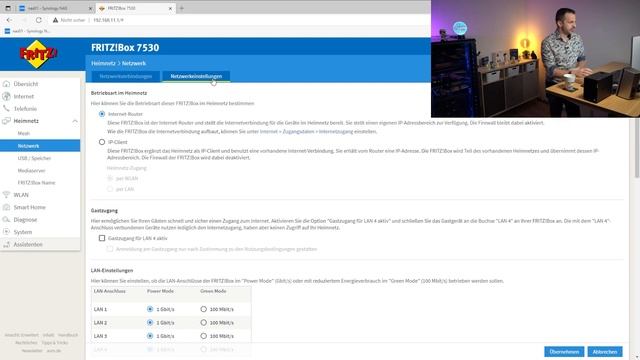640x360 pixels.
Task: Open Mediaserver menu entry
Action: 31,170
